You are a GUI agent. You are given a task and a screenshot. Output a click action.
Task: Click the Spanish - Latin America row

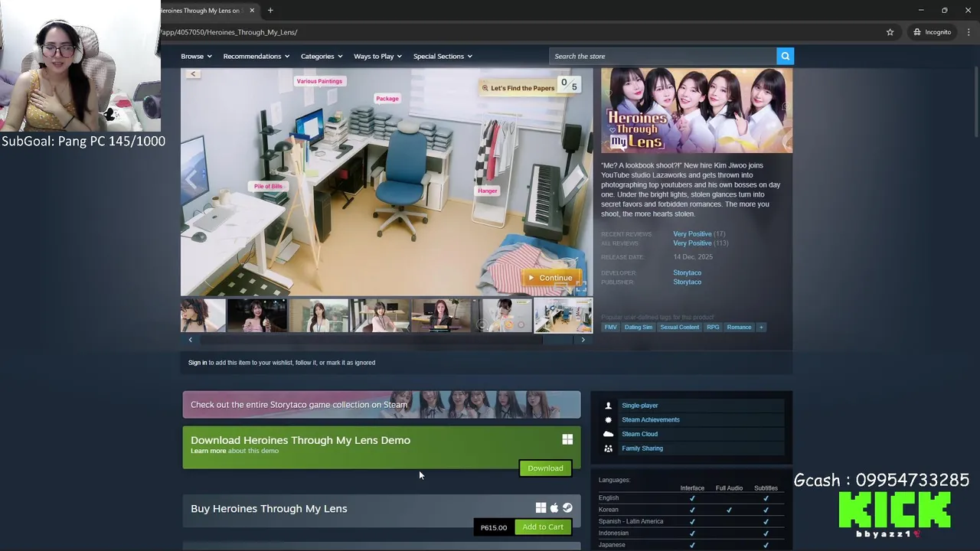692,521
